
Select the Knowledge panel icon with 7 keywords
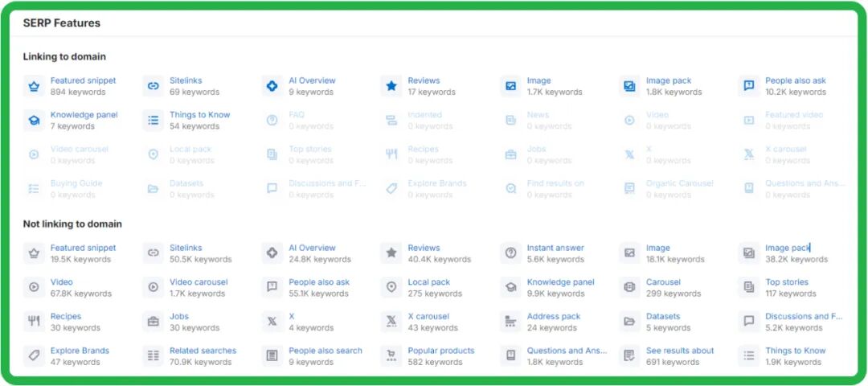tap(34, 121)
